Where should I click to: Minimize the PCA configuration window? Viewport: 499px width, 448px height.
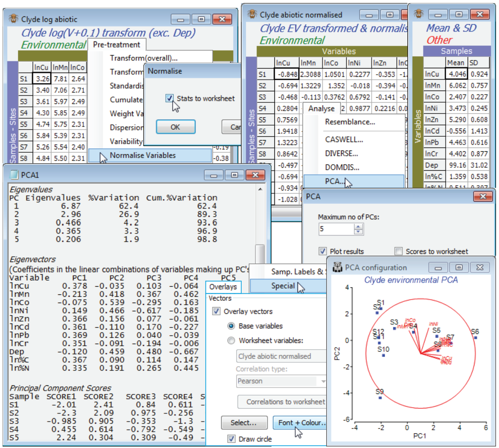click(x=438, y=268)
